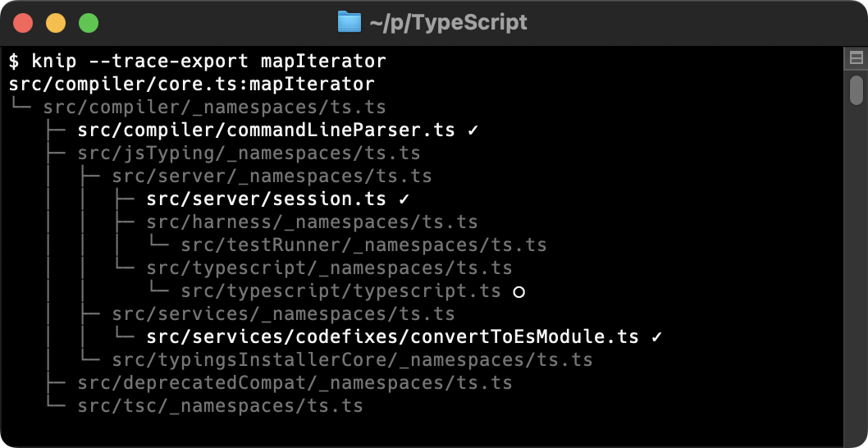Image resolution: width=868 pixels, height=448 pixels.
Task: Click the yellow minimize window button
Action: click(x=56, y=23)
